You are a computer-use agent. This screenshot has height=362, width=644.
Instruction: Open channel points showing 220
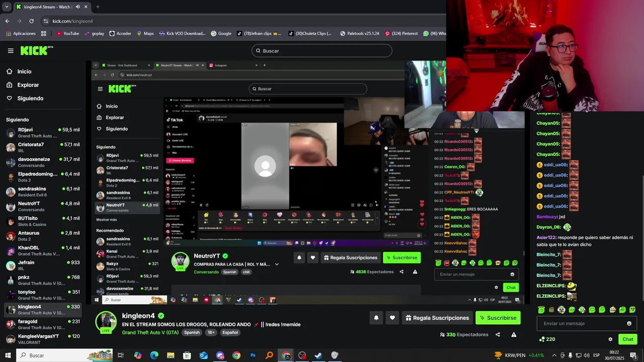(547, 339)
